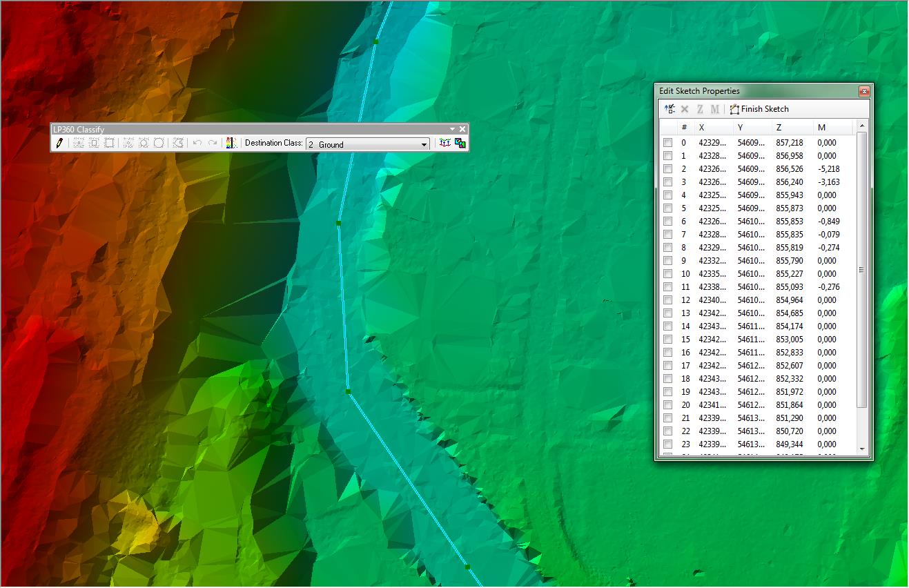The width and height of the screenshot is (909, 588).
Task: Open the LP360 Classify toolbar options arrow
Action: (453, 129)
